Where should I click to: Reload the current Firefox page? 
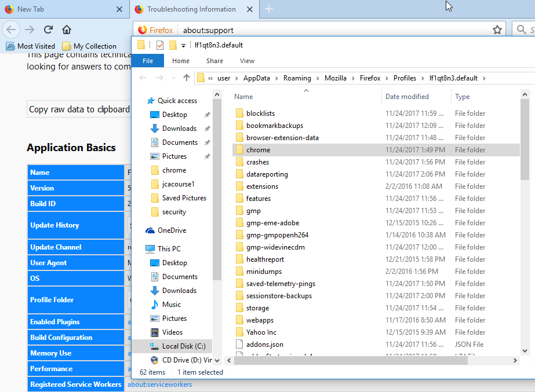pyautogui.click(x=48, y=30)
